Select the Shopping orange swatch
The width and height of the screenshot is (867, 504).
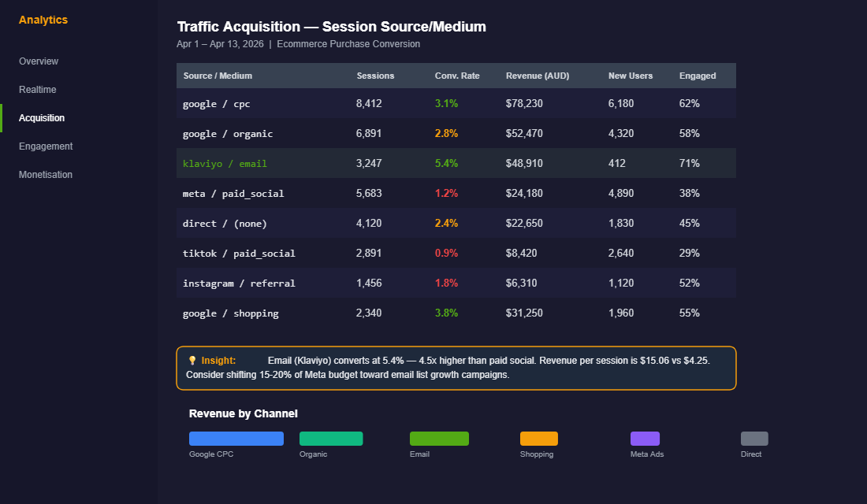click(538, 438)
